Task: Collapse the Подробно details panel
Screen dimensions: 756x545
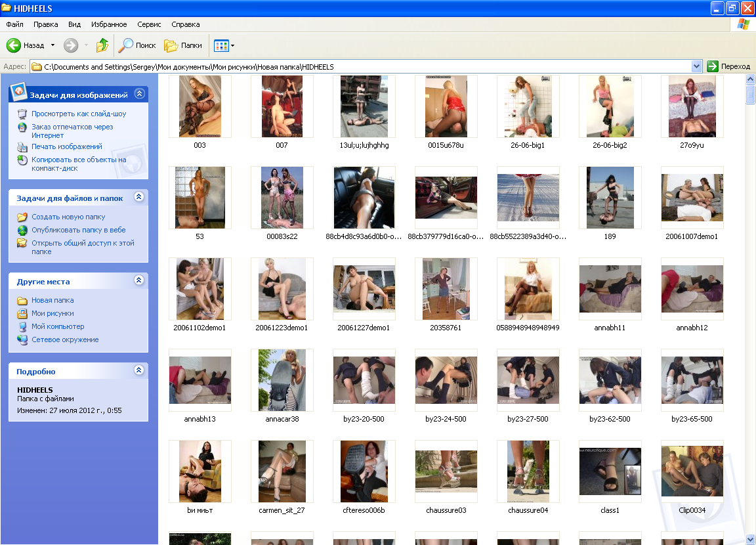Action: tap(139, 370)
